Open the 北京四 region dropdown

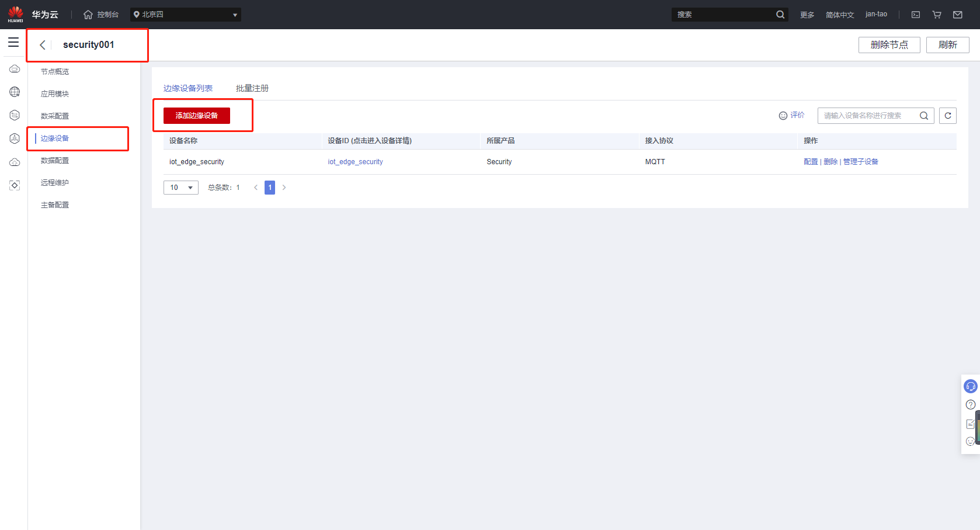[186, 15]
